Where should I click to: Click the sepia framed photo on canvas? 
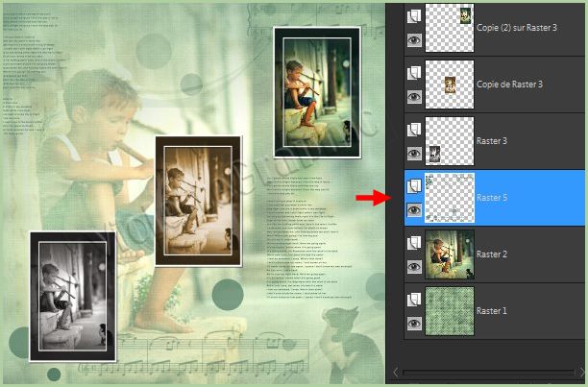point(198,200)
